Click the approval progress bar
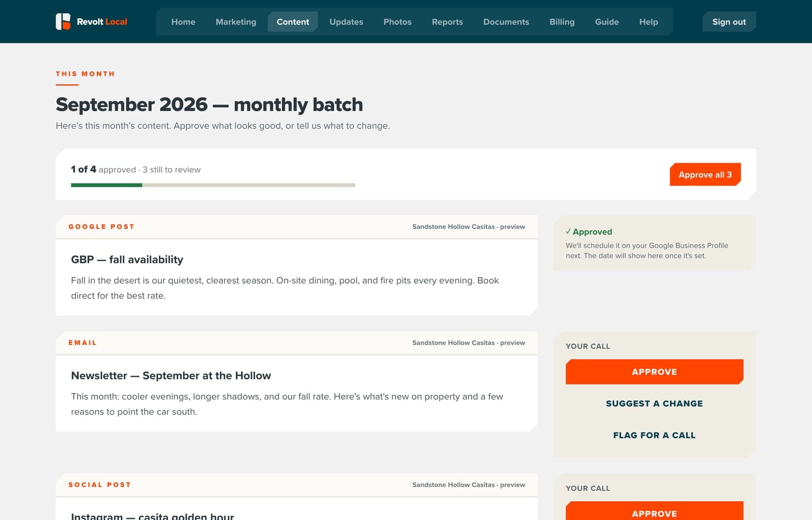This screenshot has height=520, width=812. coord(213,185)
